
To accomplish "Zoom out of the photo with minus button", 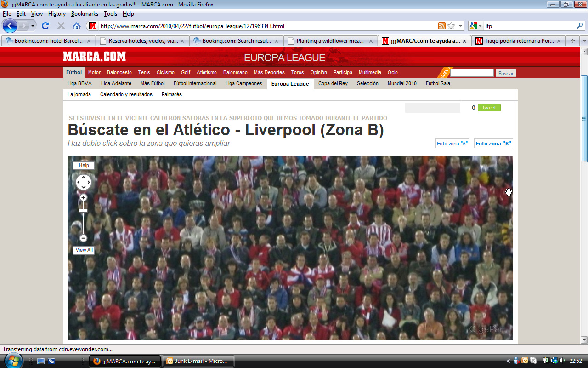I will [83, 238].
